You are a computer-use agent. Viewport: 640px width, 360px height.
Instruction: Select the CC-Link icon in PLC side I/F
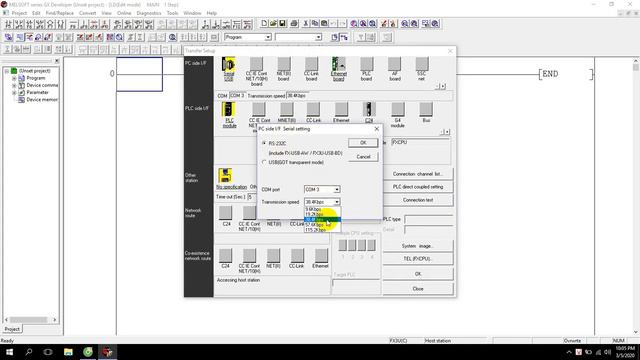click(313, 109)
